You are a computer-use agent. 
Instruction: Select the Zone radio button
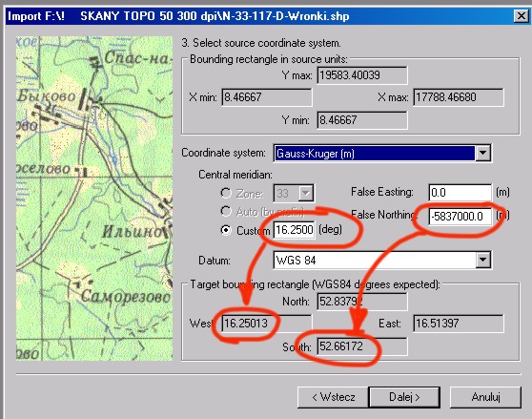(x=226, y=193)
